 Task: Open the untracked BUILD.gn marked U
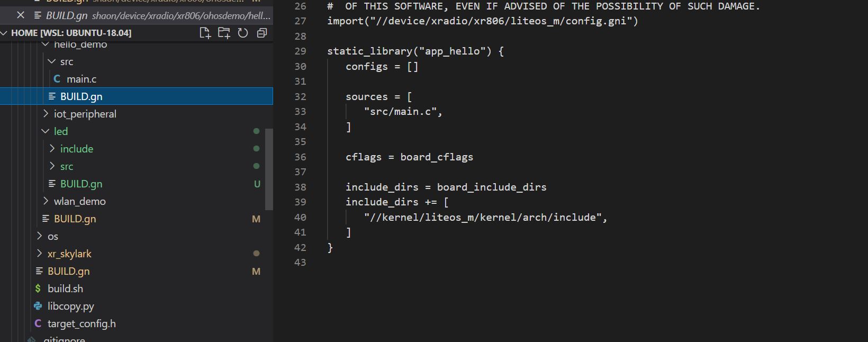[81, 184]
